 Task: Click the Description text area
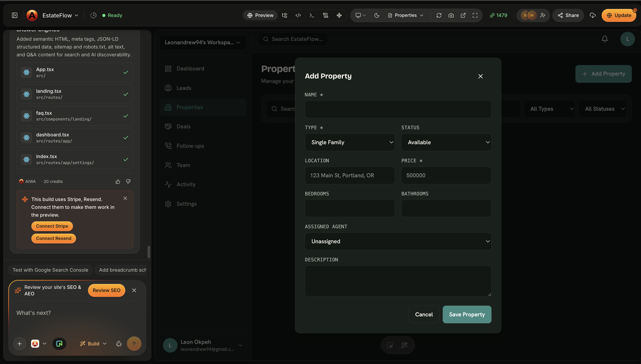398,281
